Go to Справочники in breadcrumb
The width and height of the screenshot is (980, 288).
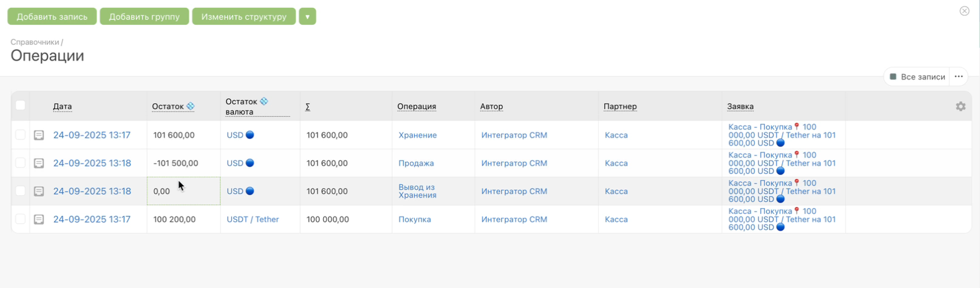(x=35, y=42)
